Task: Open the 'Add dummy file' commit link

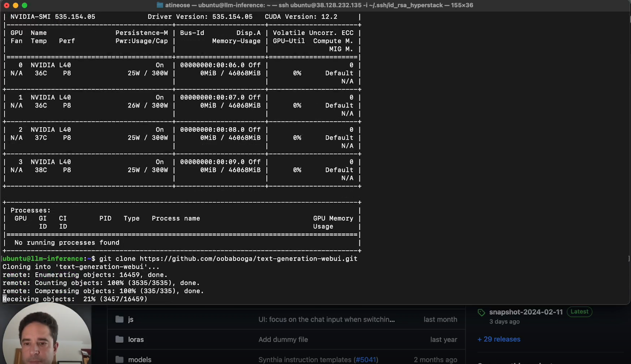Action: pyautogui.click(x=283, y=340)
